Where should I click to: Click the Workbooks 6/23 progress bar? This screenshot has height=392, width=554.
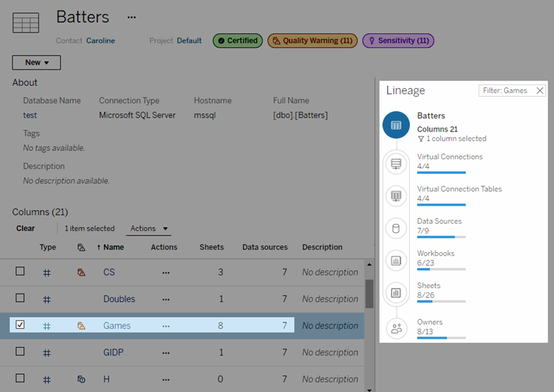pos(441,269)
